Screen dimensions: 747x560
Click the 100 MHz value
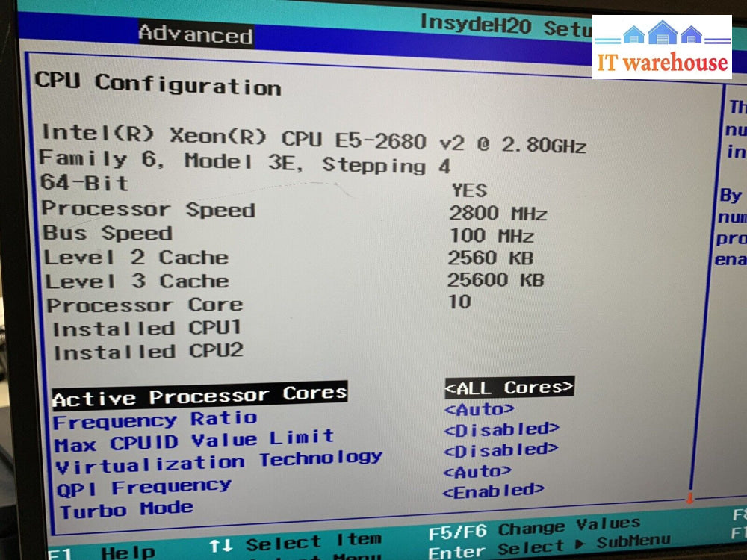pos(492,236)
